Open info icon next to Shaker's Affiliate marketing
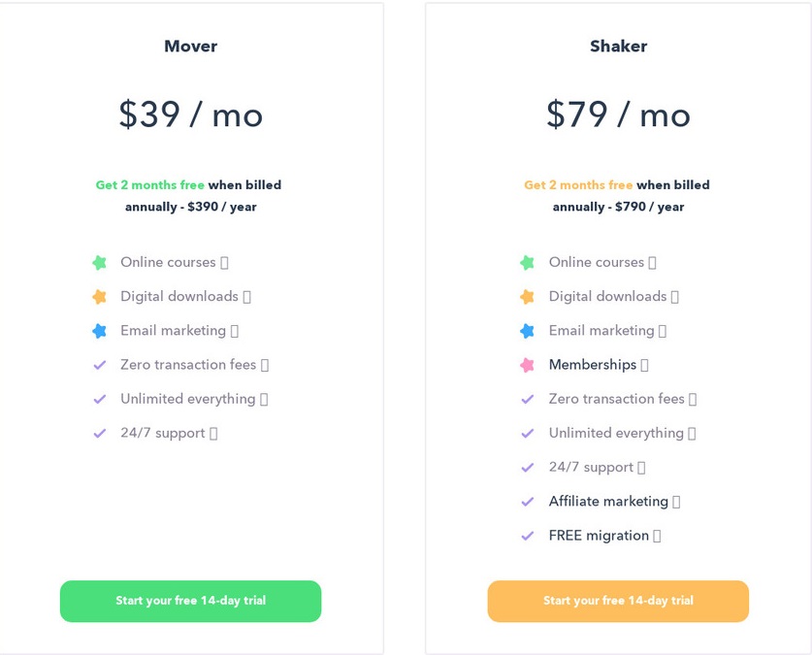The height and width of the screenshot is (655, 812). click(x=676, y=502)
